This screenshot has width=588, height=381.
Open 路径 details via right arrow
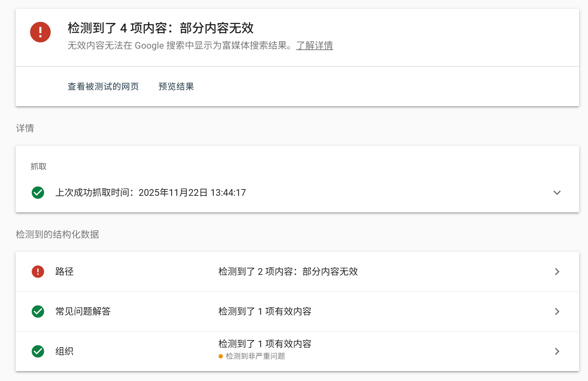[x=557, y=272]
